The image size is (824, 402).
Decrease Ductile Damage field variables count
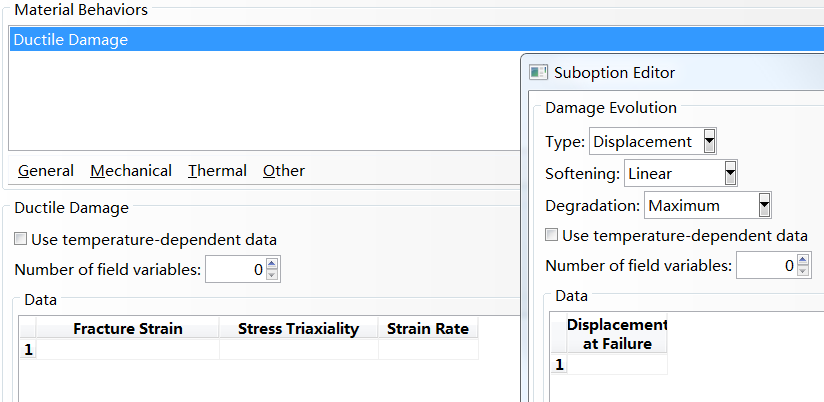point(273,275)
